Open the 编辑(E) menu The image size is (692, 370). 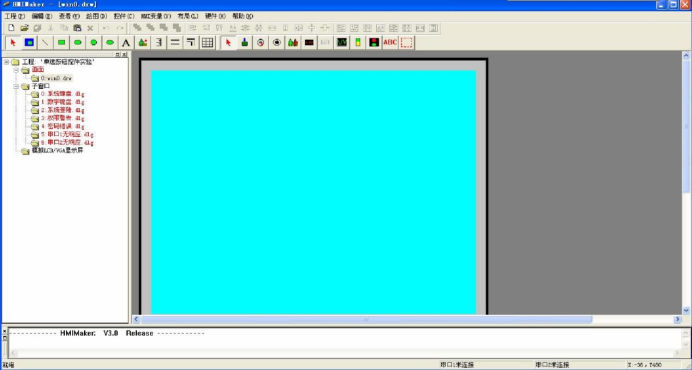[42, 16]
